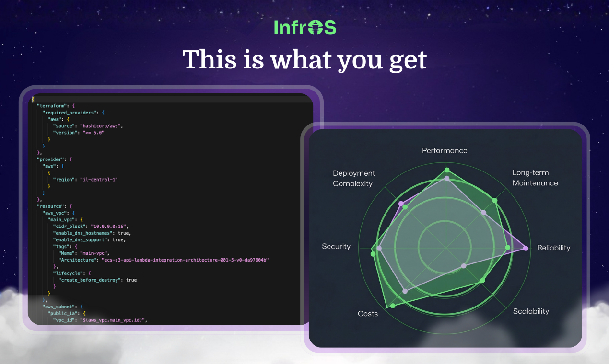This screenshot has width=609, height=364.
Task: Select the purple Deployment Complexity vertex
Action: [x=402, y=203]
